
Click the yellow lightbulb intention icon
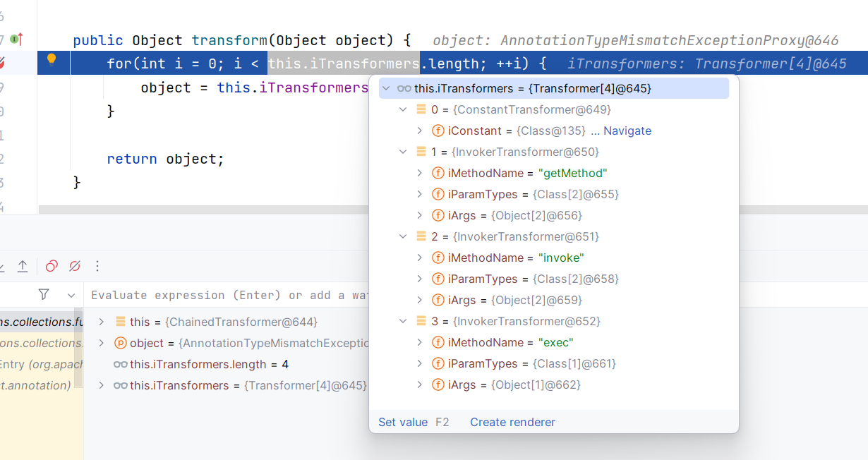click(x=51, y=60)
